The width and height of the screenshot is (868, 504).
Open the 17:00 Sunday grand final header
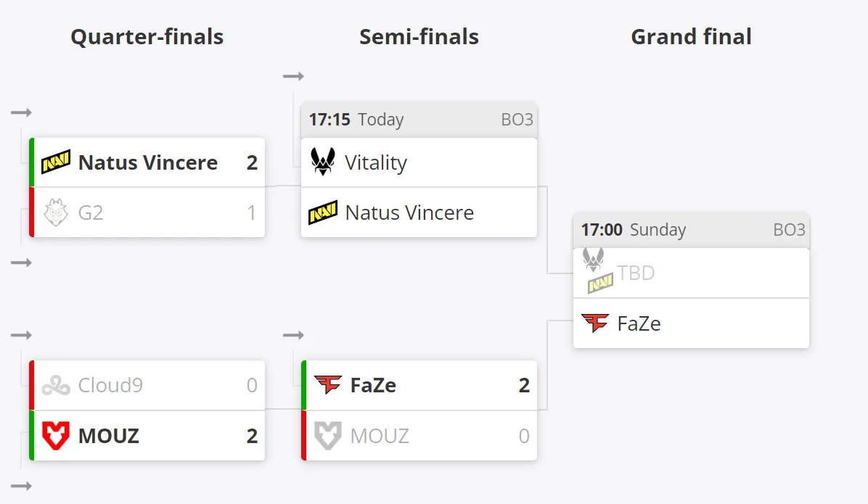click(x=691, y=230)
